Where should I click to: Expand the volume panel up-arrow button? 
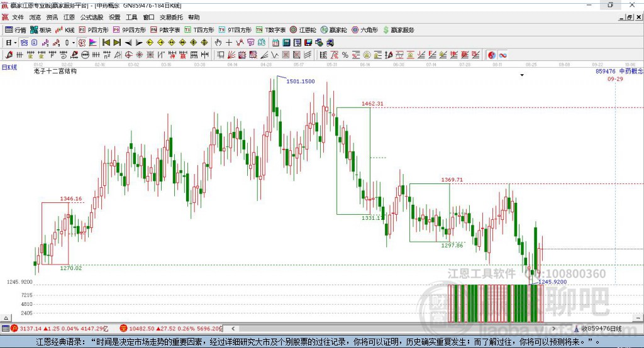click(6, 318)
